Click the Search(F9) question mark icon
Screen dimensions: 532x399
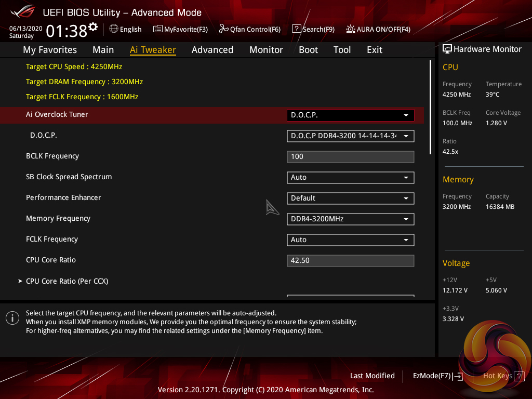tap(296, 29)
